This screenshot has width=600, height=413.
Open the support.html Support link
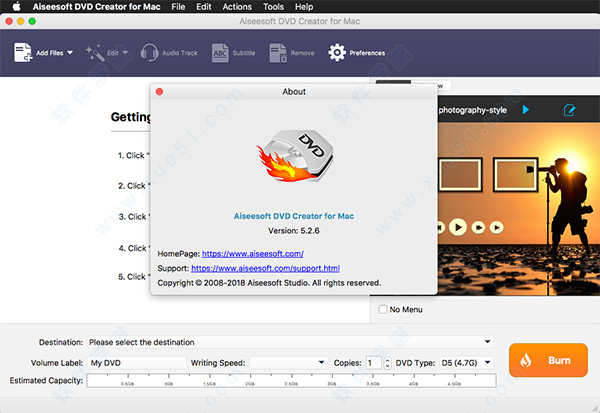(x=265, y=268)
